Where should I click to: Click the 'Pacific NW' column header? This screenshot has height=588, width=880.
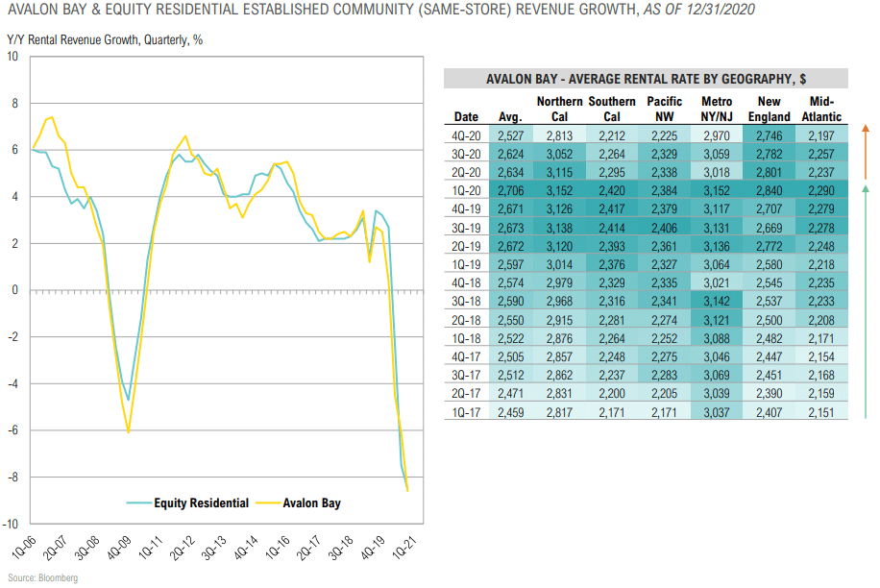pos(664,109)
